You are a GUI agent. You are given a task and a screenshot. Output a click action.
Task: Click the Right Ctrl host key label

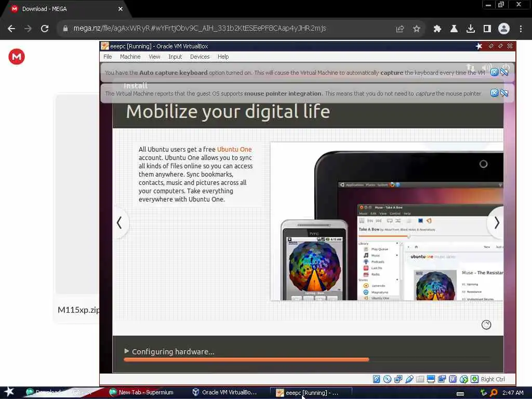493,379
